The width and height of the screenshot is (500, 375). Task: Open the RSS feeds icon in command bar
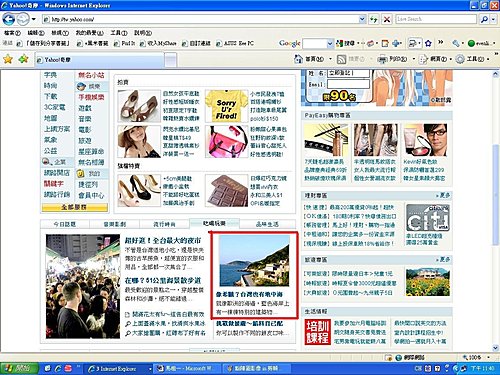click(341, 59)
